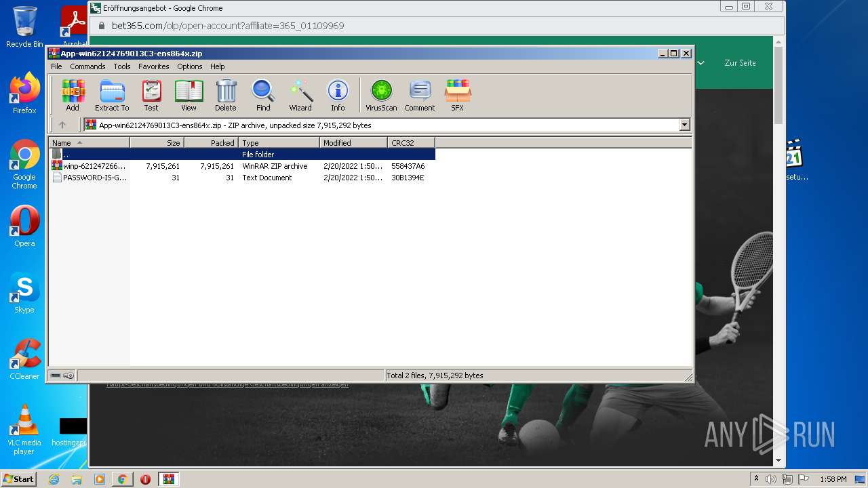This screenshot has height=488, width=868.
Task: Sort by CRC32 column header
Action: tap(411, 142)
